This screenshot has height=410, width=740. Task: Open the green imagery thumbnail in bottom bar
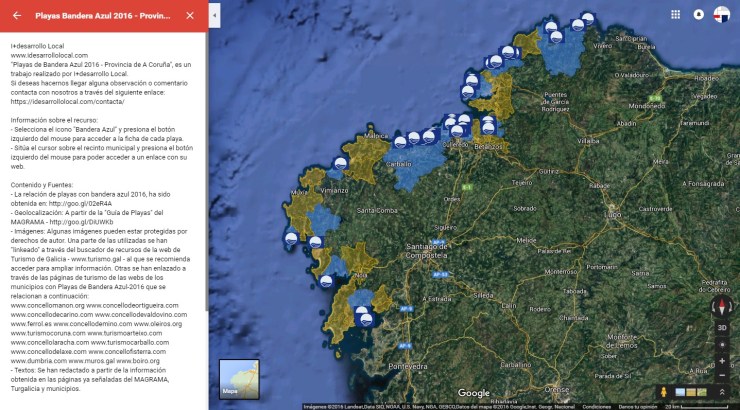click(702, 392)
